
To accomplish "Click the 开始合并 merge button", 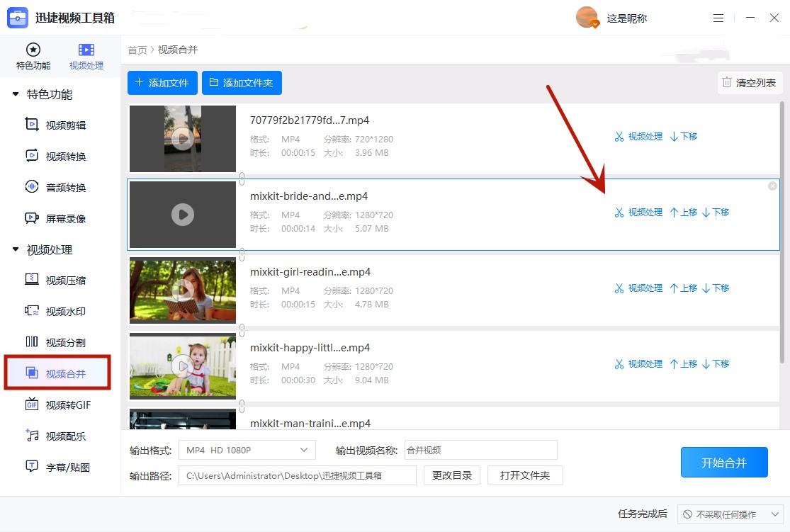I will [724, 462].
